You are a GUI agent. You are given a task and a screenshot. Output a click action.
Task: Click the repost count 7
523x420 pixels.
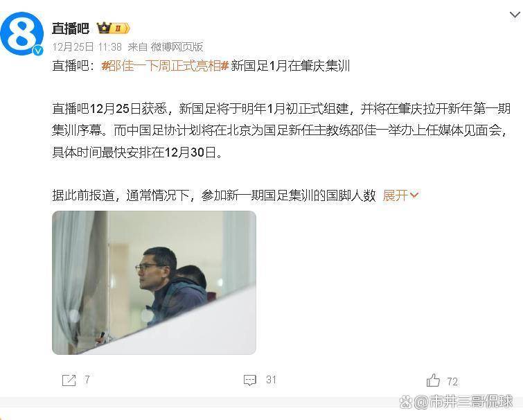(87, 380)
